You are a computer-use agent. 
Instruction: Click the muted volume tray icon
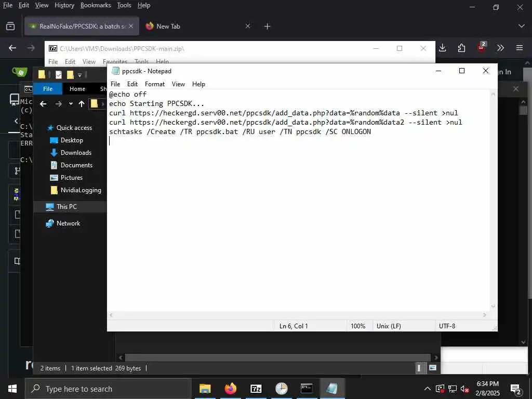(x=465, y=389)
